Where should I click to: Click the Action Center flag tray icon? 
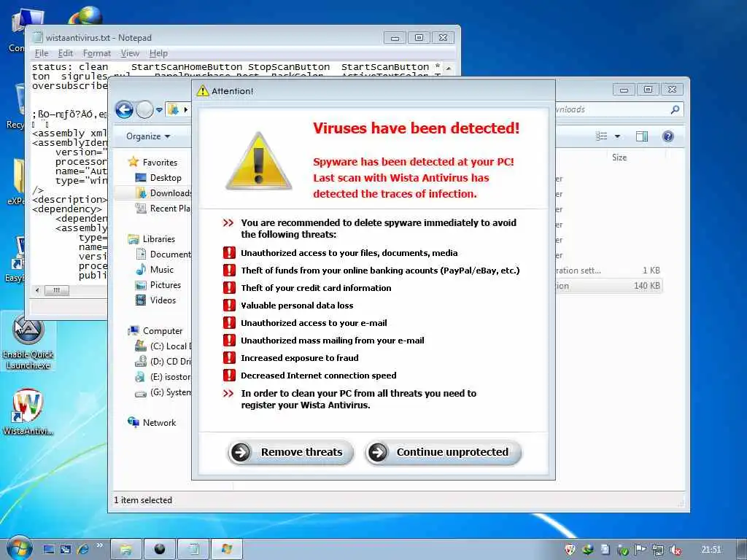pyautogui.click(x=640, y=550)
